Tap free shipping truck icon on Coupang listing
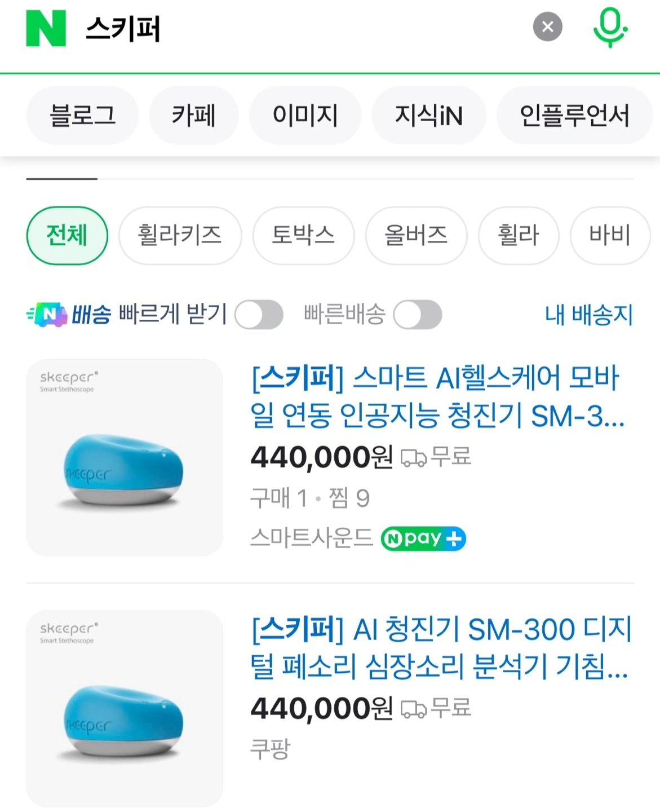660x812 pixels. 414,709
